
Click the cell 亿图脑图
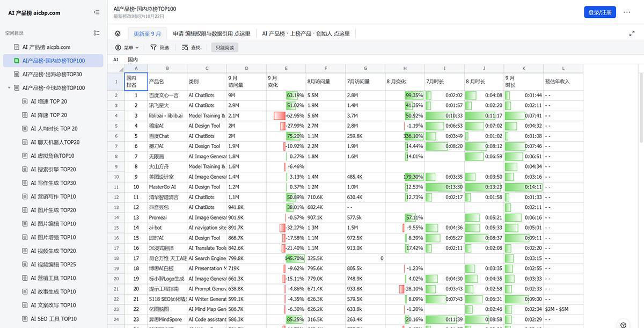(167, 309)
